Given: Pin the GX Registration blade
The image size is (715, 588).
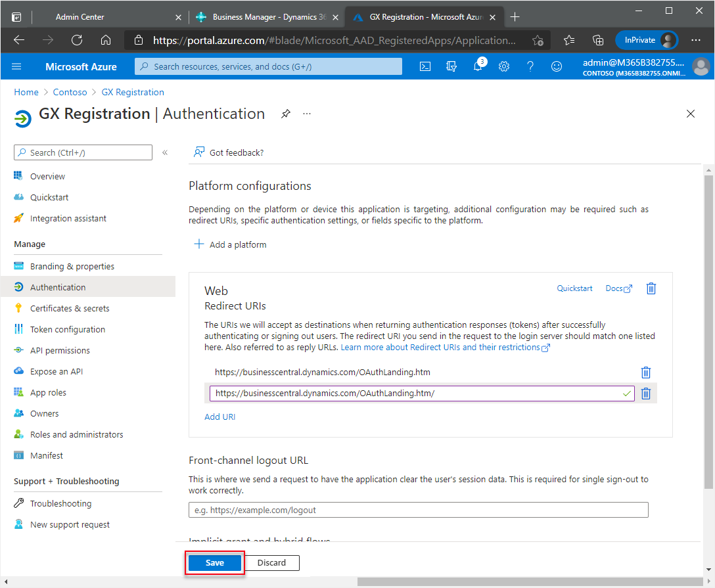Looking at the screenshot, I should (x=285, y=114).
